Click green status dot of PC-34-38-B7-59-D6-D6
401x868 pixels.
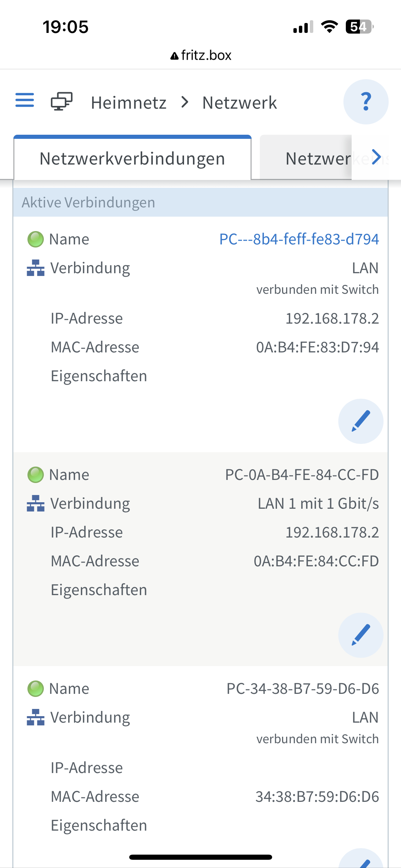tap(35, 689)
